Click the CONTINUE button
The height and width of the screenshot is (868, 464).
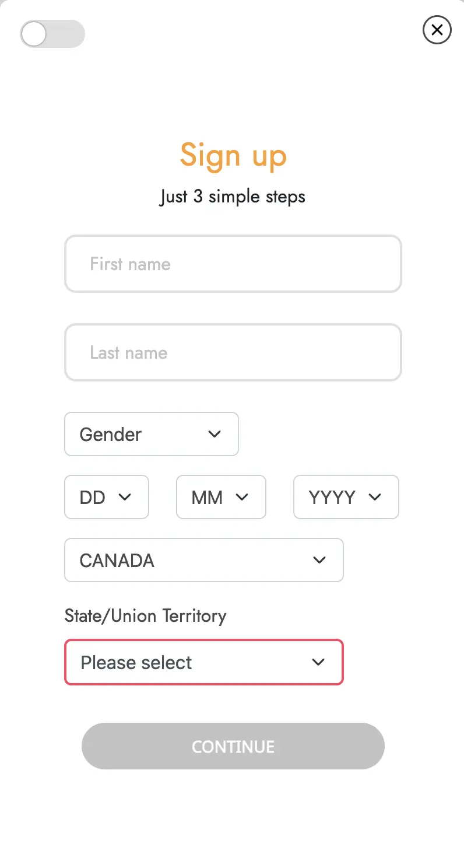[233, 746]
